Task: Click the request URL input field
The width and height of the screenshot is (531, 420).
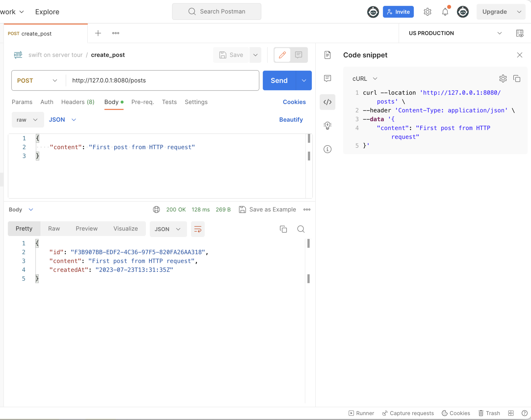Action: click(163, 81)
